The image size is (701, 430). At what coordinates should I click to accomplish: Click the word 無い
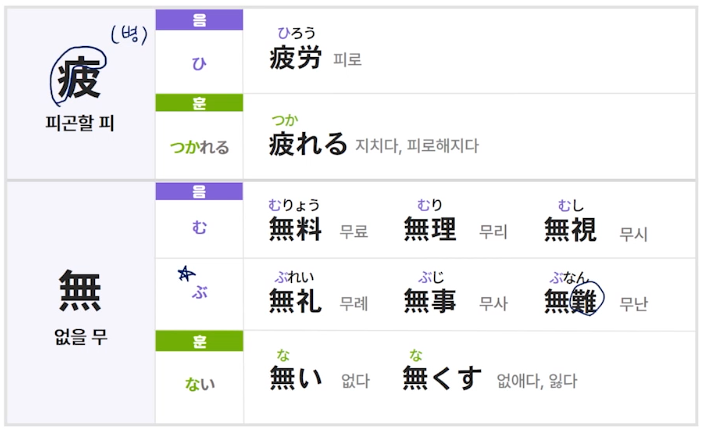point(296,378)
